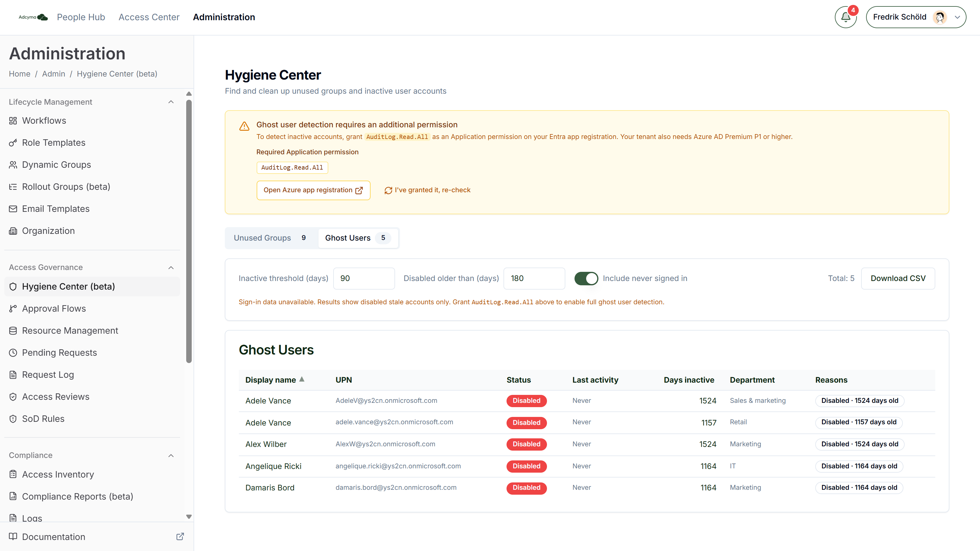
Task: Focus the Disabled older than days field
Action: pyautogui.click(x=534, y=278)
